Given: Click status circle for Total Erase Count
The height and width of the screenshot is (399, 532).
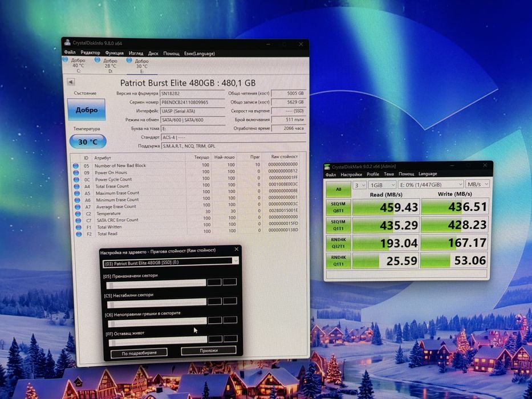Looking at the screenshot, I should [77, 186].
